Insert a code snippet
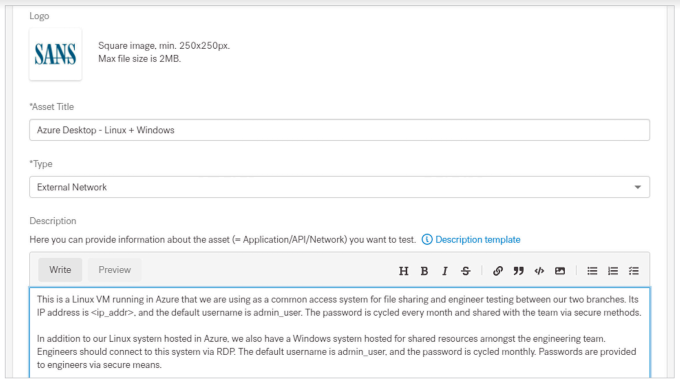680x384 pixels. pos(539,271)
